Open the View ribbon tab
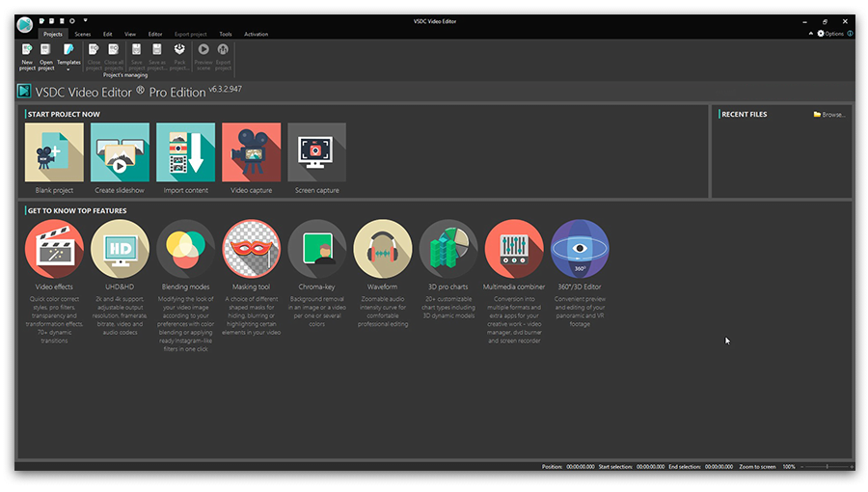Screen dimensions: 868x492 coord(130,34)
